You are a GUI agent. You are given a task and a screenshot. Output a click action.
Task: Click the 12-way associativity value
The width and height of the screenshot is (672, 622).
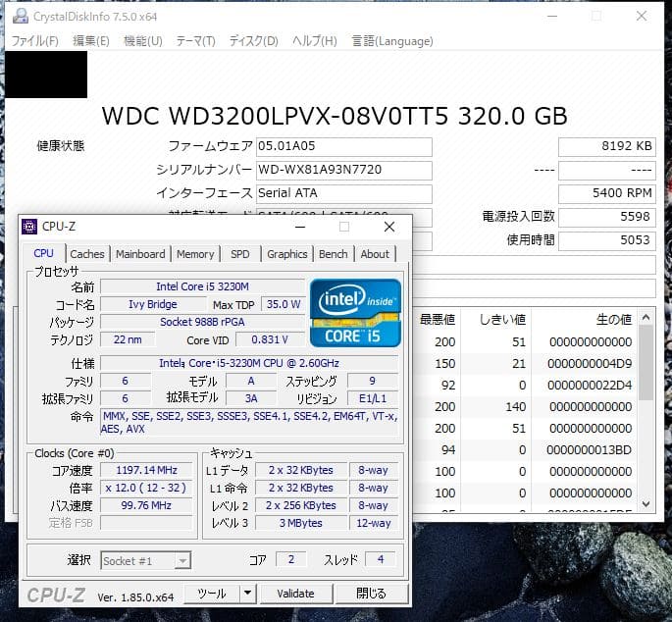(x=374, y=523)
